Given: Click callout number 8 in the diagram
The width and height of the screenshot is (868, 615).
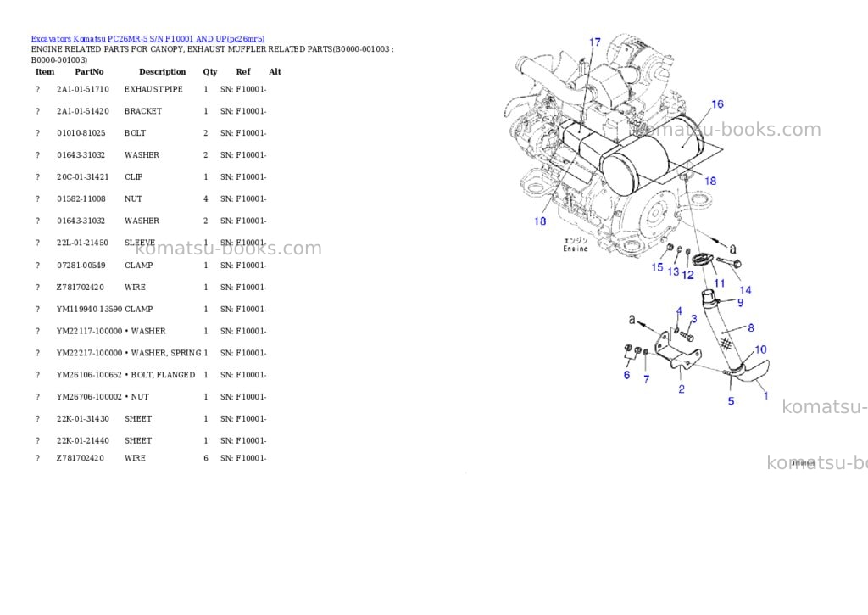Looking at the screenshot, I should (751, 327).
